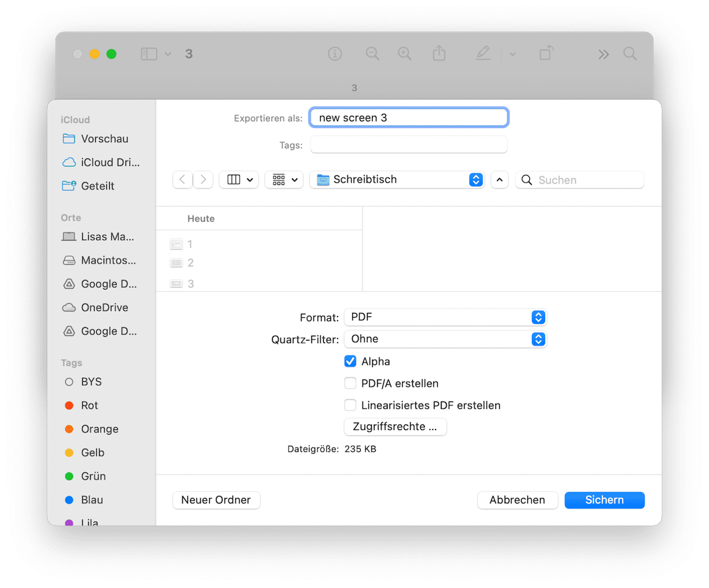Open sidebar options chevron in Preview toolbar
Screen dimensions: 709x588
point(168,54)
